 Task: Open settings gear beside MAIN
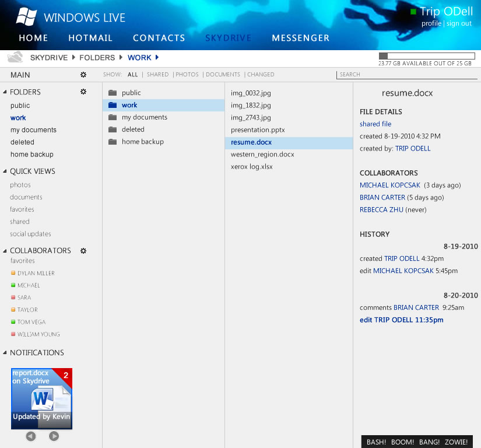point(83,75)
